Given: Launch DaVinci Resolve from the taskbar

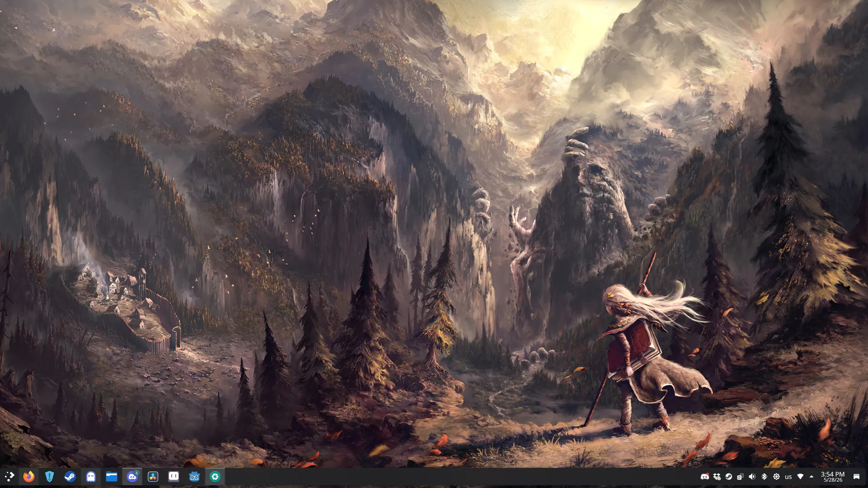Looking at the screenshot, I should 153,477.
